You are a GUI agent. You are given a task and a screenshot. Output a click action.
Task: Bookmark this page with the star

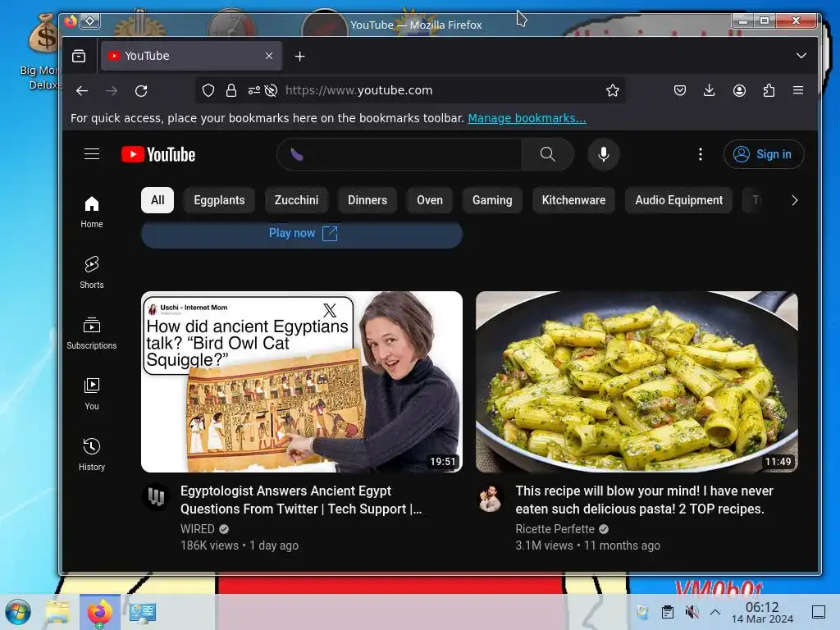tap(612, 90)
